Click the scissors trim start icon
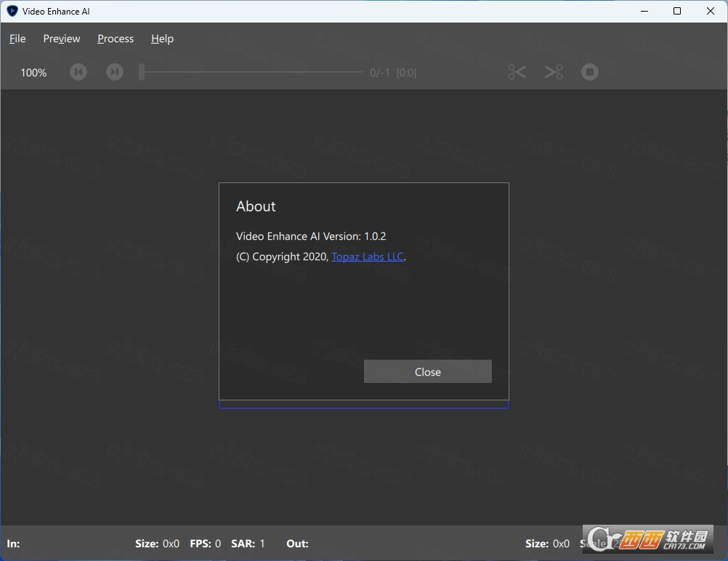The image size is (728, 561). click(x=517, y=72)
